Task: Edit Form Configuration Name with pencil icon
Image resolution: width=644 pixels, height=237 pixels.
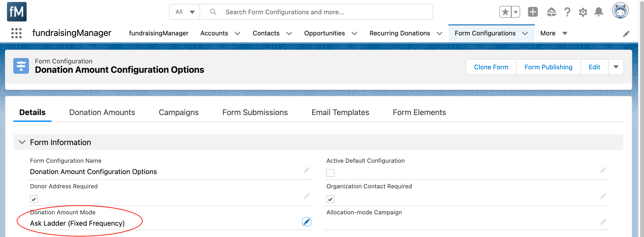Action: pos(307,170)
